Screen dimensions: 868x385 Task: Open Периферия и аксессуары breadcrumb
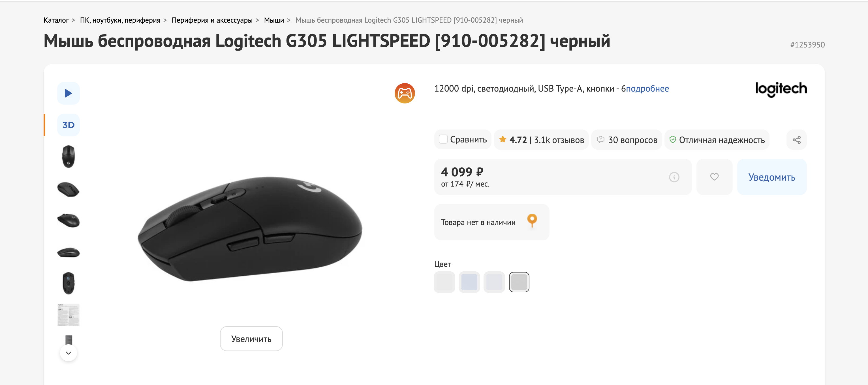[212, 20]
